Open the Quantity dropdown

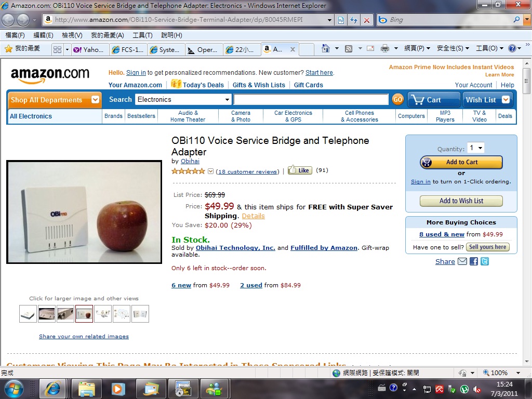coord(476,148)
